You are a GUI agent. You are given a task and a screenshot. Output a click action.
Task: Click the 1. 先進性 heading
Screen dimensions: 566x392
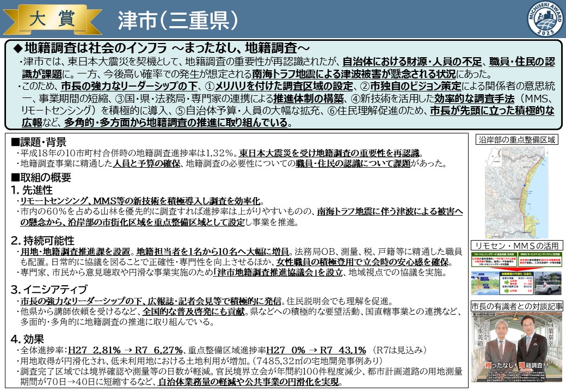[32, 189]
